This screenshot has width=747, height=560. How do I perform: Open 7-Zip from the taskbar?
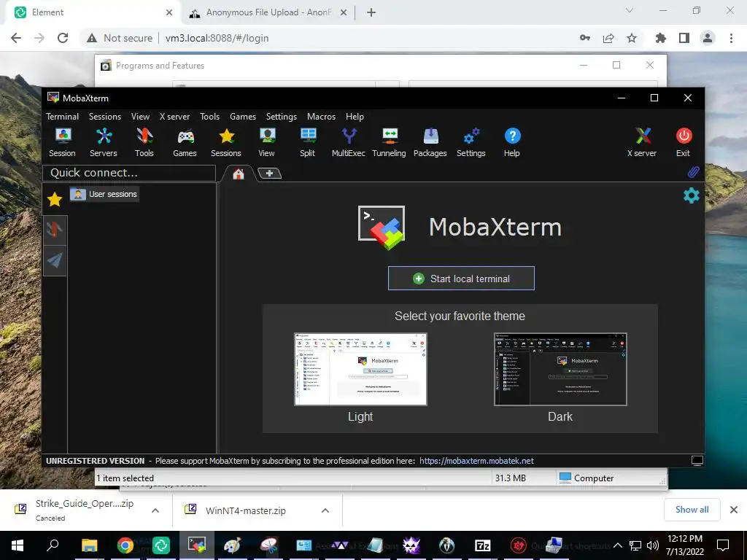click(x=483, y=545)
